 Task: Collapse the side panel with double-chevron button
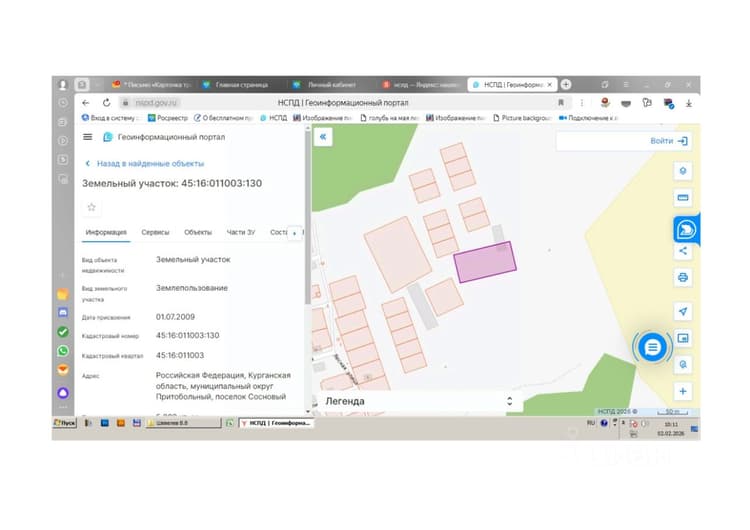coord(323,137)
